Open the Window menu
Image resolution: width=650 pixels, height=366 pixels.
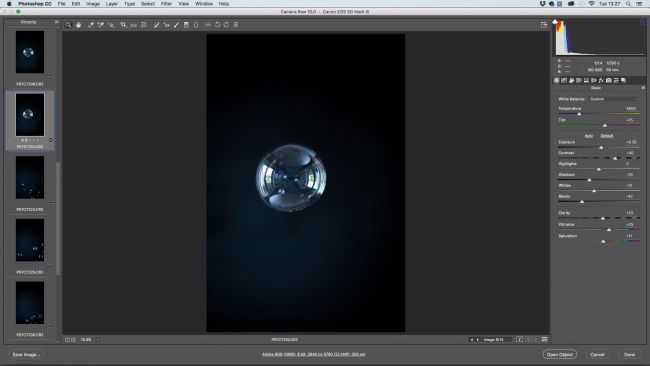coord(204,4)
